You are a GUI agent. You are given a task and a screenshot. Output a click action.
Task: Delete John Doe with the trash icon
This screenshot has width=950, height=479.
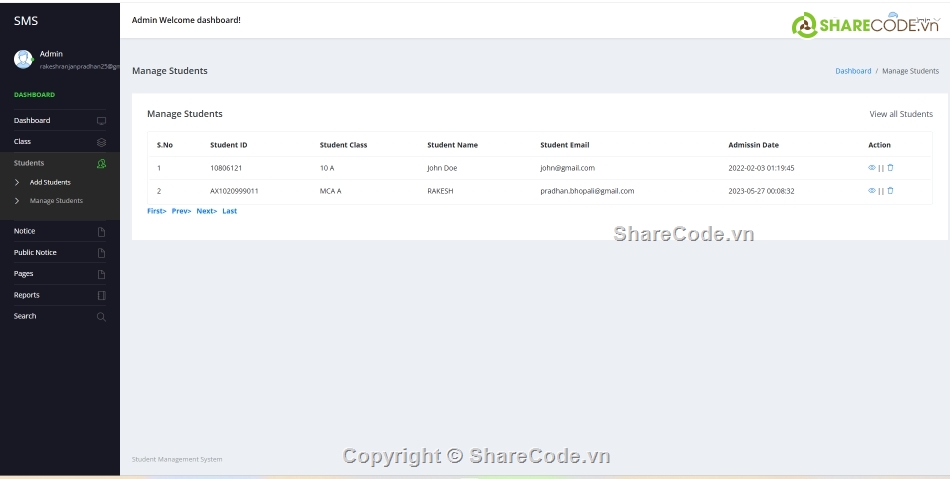point(890,168)
